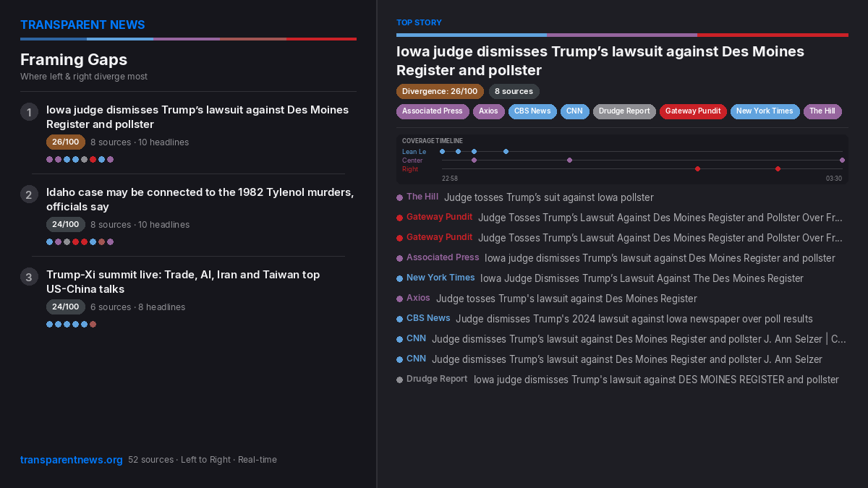868x488 pixels.
Task: Click the orange 26/100 score badge in list
Action: pyautogui.click(x=66, y=142)
